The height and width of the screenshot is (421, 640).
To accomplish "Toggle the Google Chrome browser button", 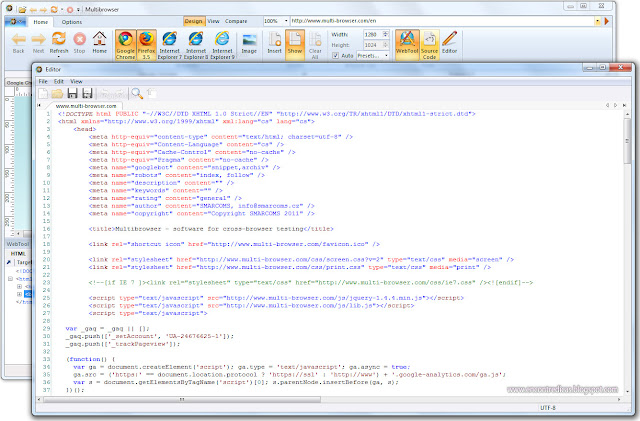I will pos(125,45).
